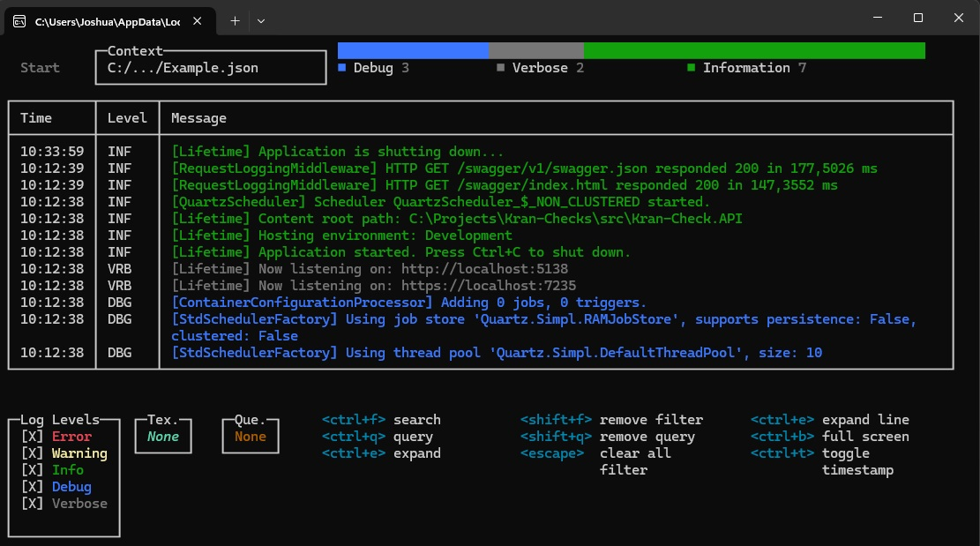Viewport: 980px width, 546px height.
Task: Click the blue Debug bar segment
Action: (x=413, y=50)
